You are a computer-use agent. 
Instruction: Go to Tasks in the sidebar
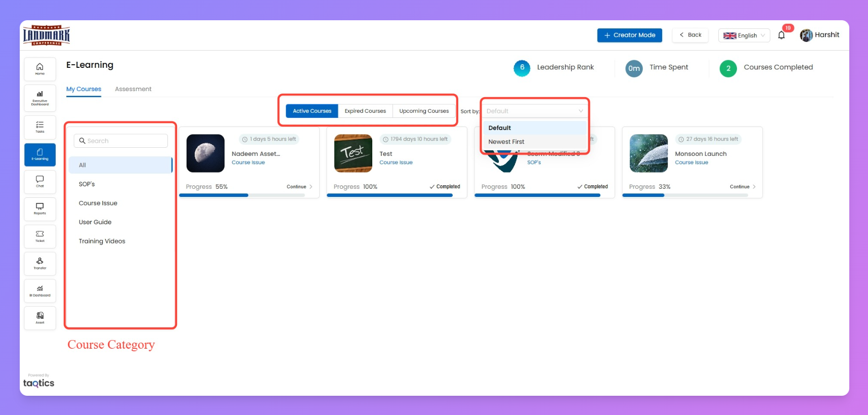coord(40,127)
